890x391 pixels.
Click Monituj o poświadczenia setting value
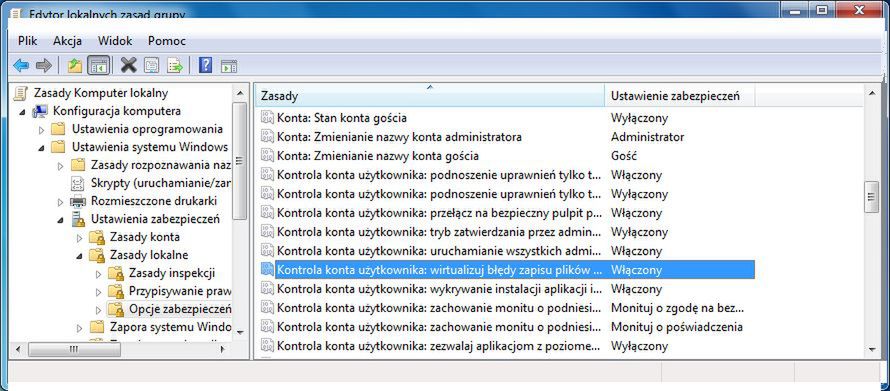click(677, 327)
